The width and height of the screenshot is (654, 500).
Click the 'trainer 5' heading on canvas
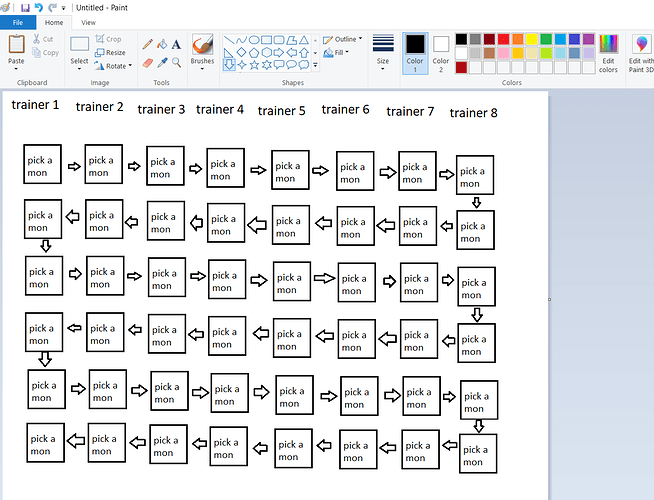tap(282, 111)
